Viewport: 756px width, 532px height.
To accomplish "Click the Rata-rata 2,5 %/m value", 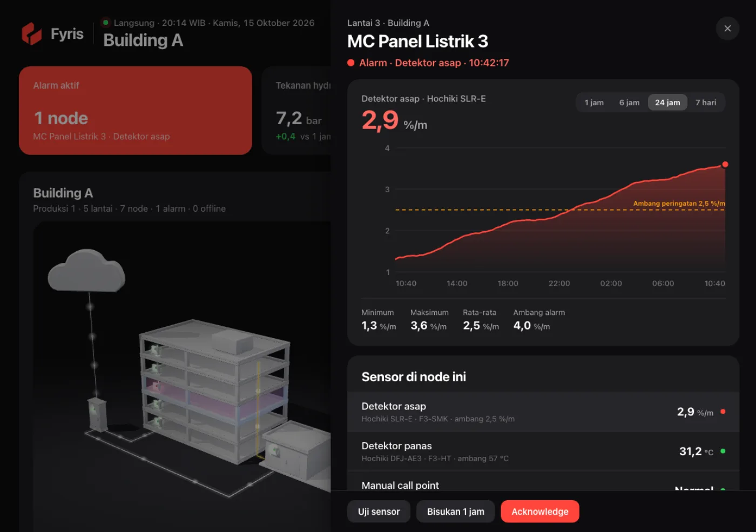I will [x=481, y=326].
